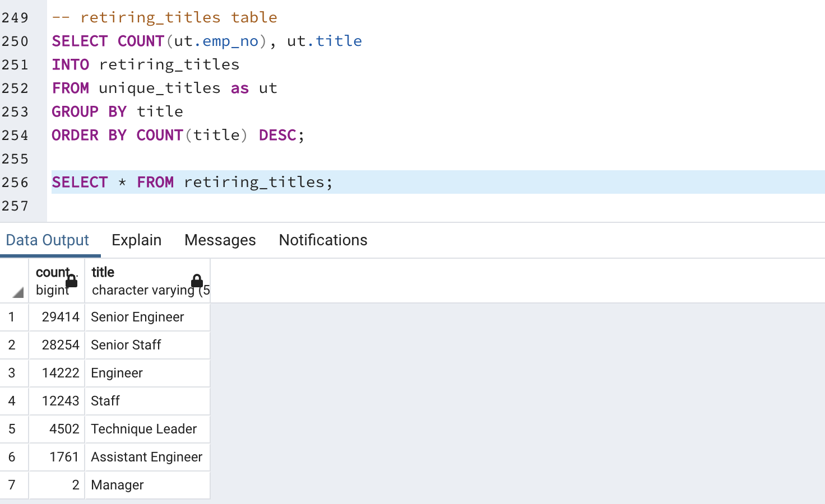825x504 pixels.
Task: Open the Messages tab
Action: 220,240
